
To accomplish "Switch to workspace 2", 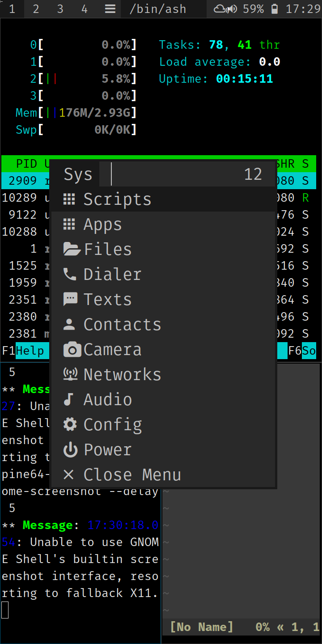I will pyautogui.click(x=36, y=8).
